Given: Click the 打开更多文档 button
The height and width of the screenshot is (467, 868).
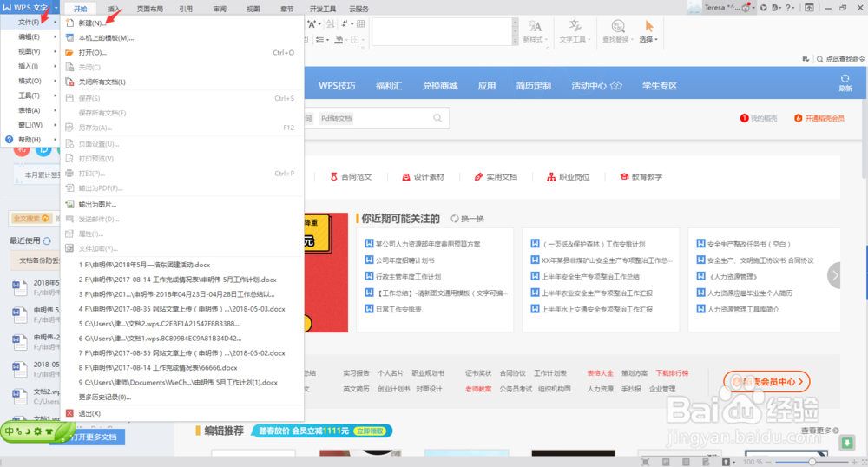Looking at the screenshot, I should click(x=93, y=437).
